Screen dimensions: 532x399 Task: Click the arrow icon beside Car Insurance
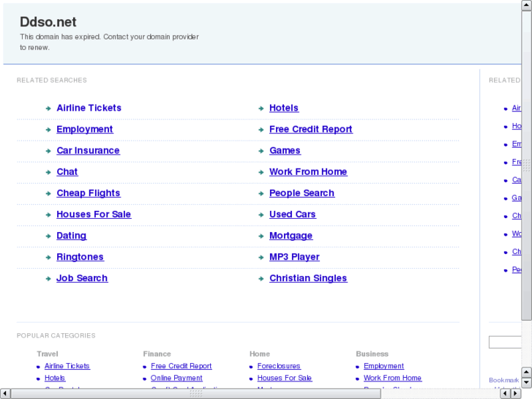[x=48, y=151]
